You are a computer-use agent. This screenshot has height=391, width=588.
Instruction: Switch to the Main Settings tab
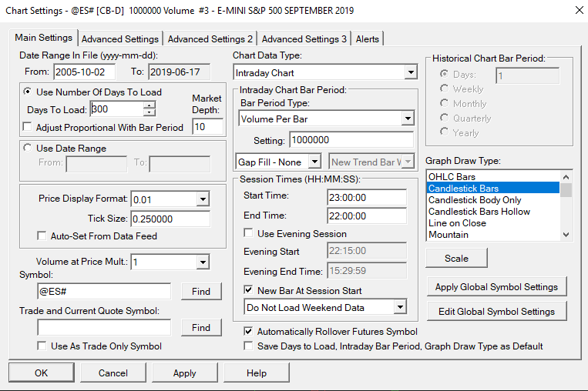(x=43, y=38)
